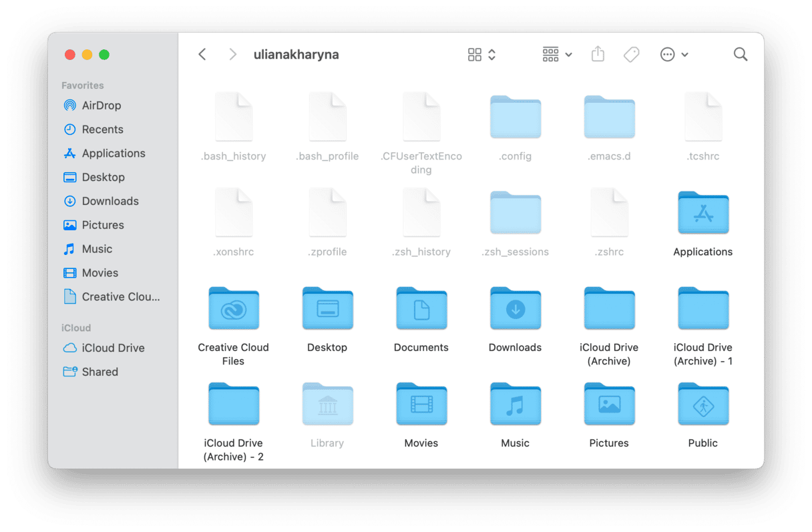
Task: Select the .bash_history file
Action: (x=234, y=117)
